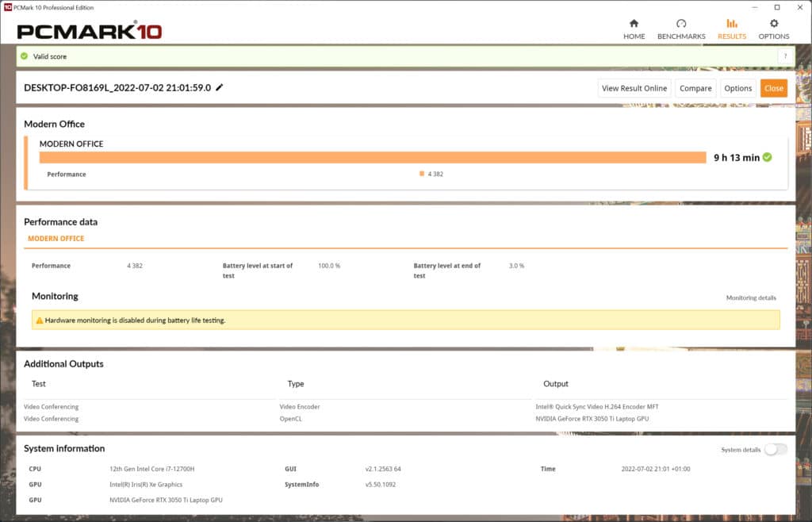
Task: Click the hardware monitoring disabled notice
Action: pos(405,320)
